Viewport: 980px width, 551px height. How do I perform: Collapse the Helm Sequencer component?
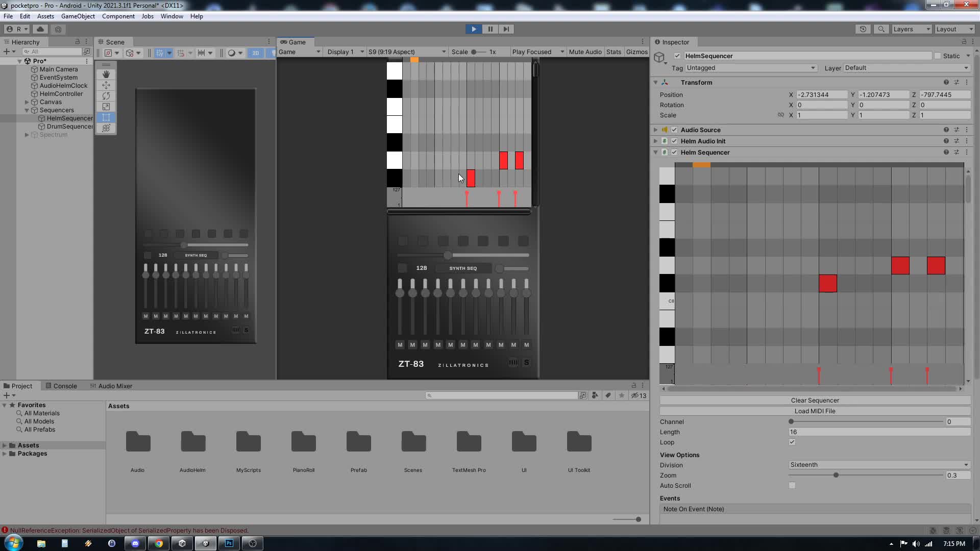click(x=656, y=152)
